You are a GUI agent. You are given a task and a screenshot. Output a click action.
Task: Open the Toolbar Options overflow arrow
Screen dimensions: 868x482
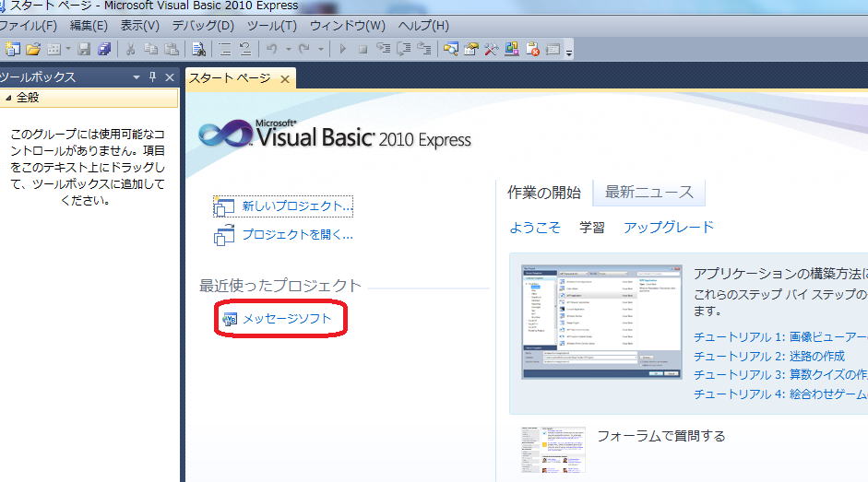(569, 52)
